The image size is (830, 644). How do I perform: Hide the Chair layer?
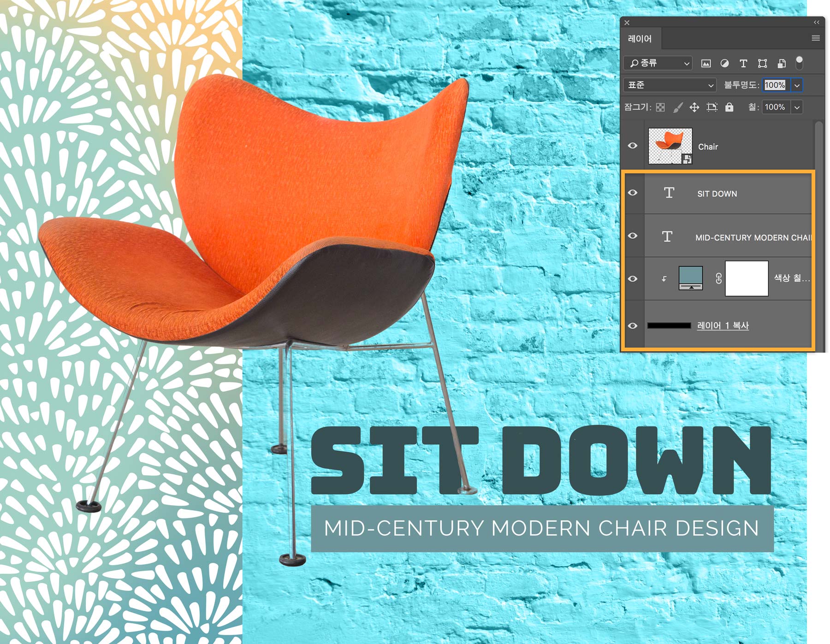(633, 146)
